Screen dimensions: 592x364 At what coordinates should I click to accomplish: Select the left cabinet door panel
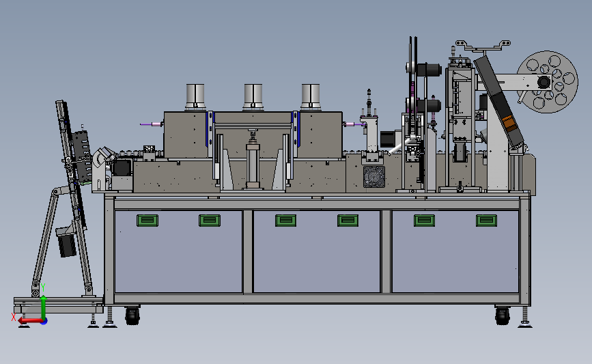pyautogui.click(x=178, y=251)
